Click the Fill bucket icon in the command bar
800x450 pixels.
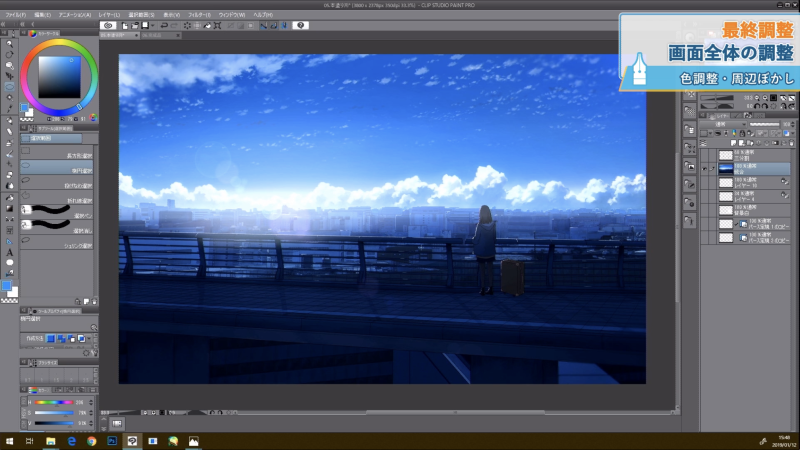click(x=207, y=25)
